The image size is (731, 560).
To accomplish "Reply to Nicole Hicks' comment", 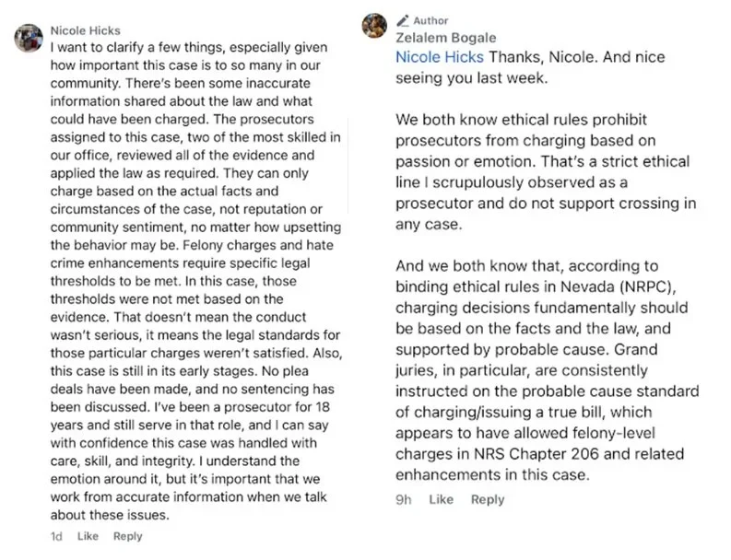I will coord(128,536).
